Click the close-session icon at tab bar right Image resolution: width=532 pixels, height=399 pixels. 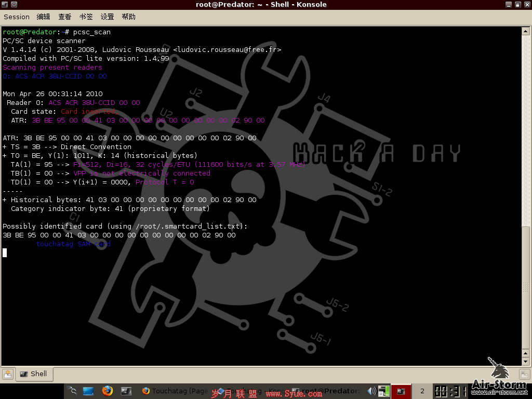(525, 374)
